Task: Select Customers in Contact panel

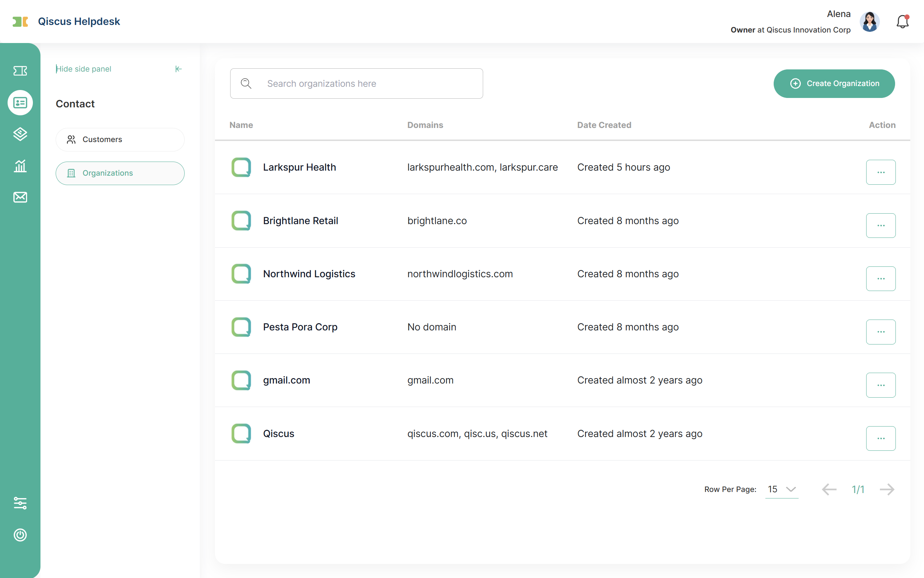Action: [x=120, y=140]
